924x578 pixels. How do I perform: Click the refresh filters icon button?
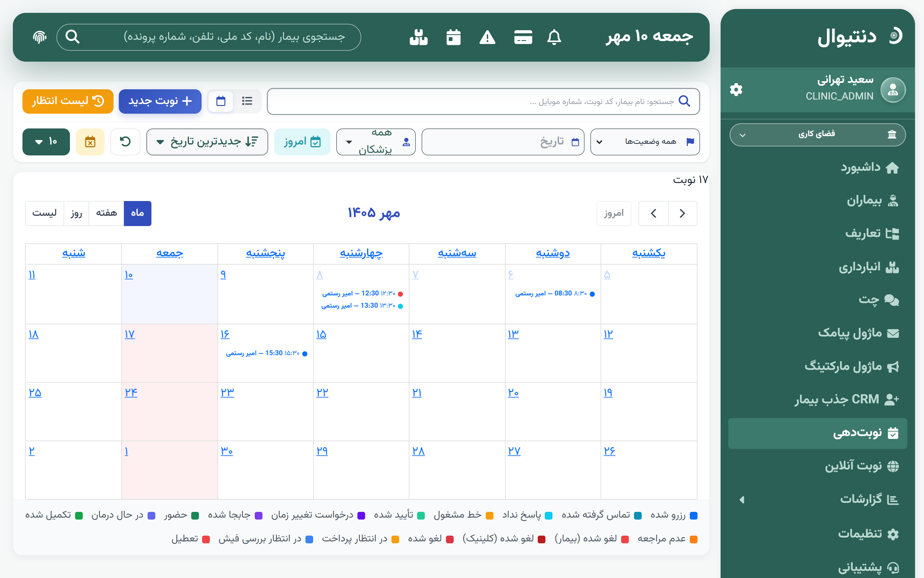[125, 142]
